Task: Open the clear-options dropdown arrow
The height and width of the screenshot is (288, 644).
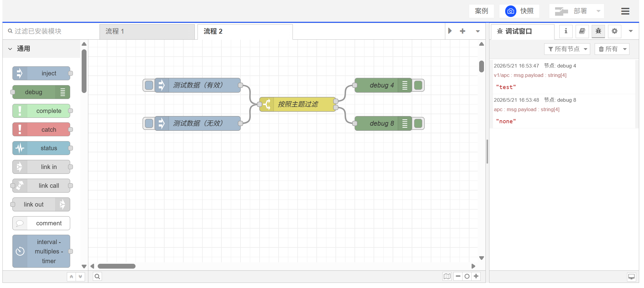Action: click(625, 49)
